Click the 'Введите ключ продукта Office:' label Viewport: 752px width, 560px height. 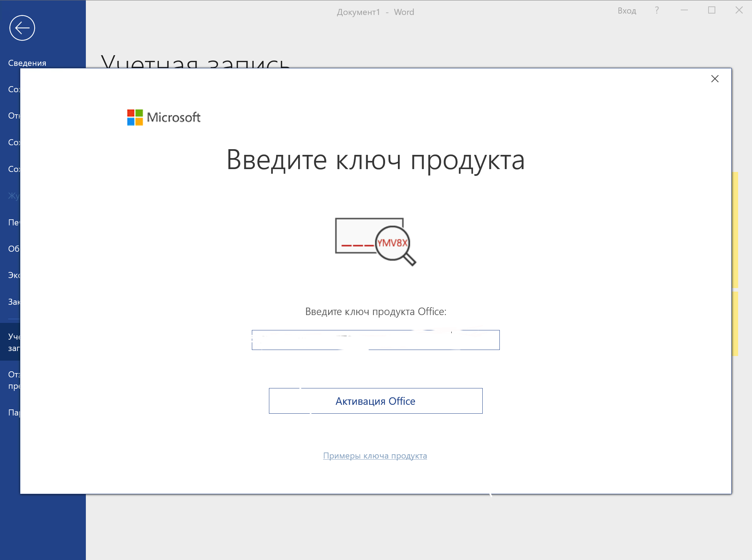(x=375, y=312)
